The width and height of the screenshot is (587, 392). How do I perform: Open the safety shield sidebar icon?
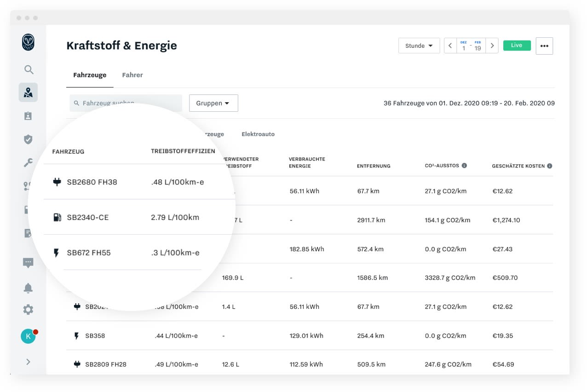(28, 139)
